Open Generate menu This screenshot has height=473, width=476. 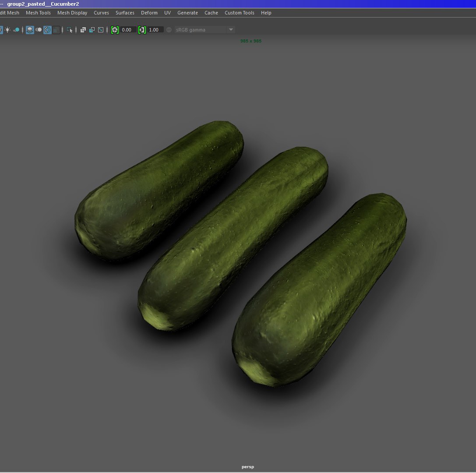coord(187,13)
